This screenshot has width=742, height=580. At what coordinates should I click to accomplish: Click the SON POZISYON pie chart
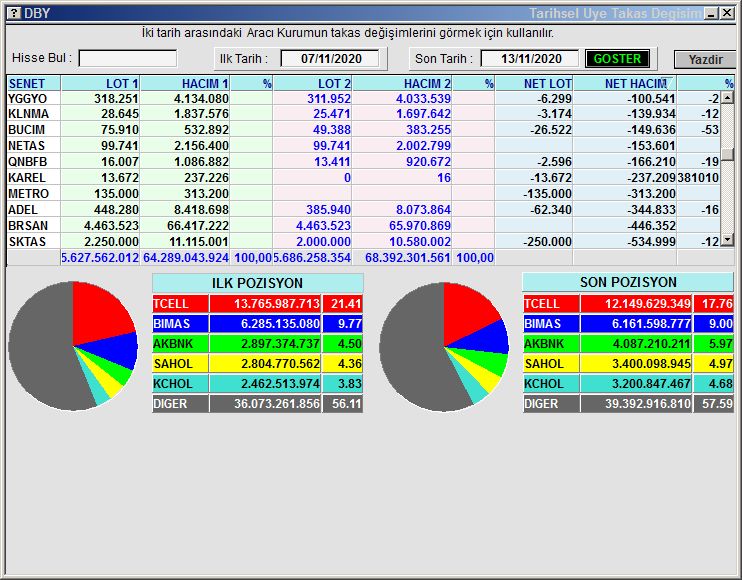click(444, 347)
